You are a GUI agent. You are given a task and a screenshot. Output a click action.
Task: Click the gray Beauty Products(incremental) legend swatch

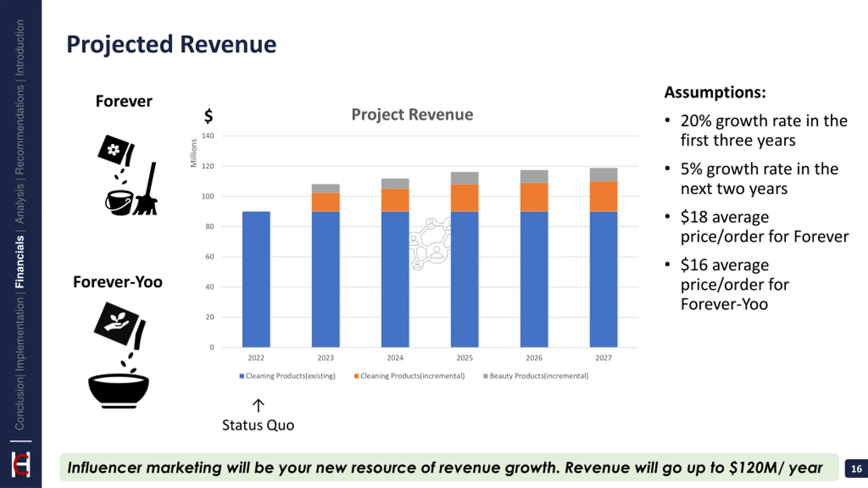click(485, 376)
